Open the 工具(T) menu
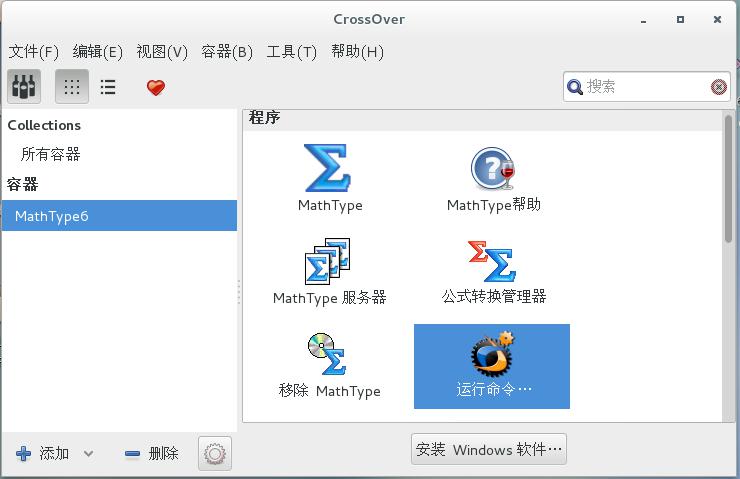 (x=291, y=51)
